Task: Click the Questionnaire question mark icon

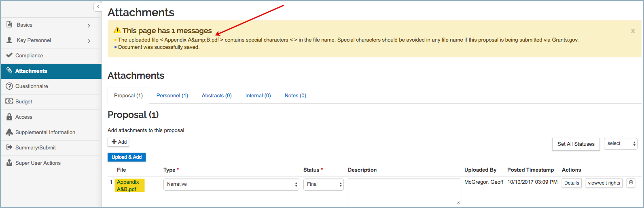Action: [9, 86]
